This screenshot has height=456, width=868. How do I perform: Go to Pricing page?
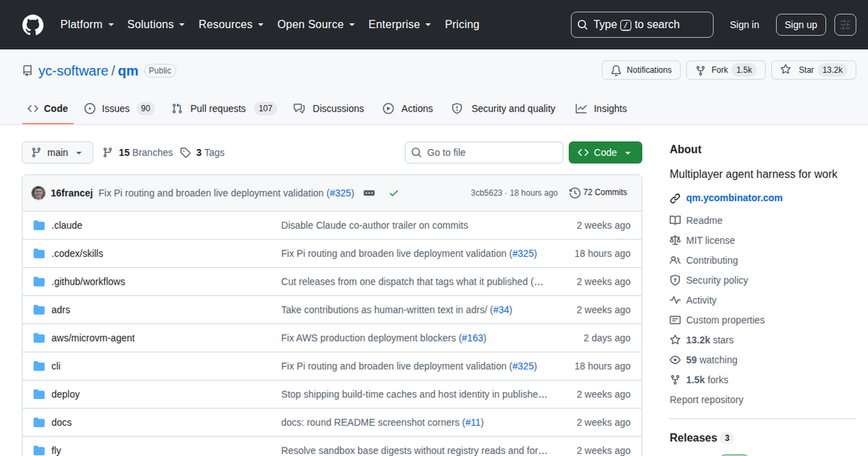pyautogui.click(x=462, y=25)
